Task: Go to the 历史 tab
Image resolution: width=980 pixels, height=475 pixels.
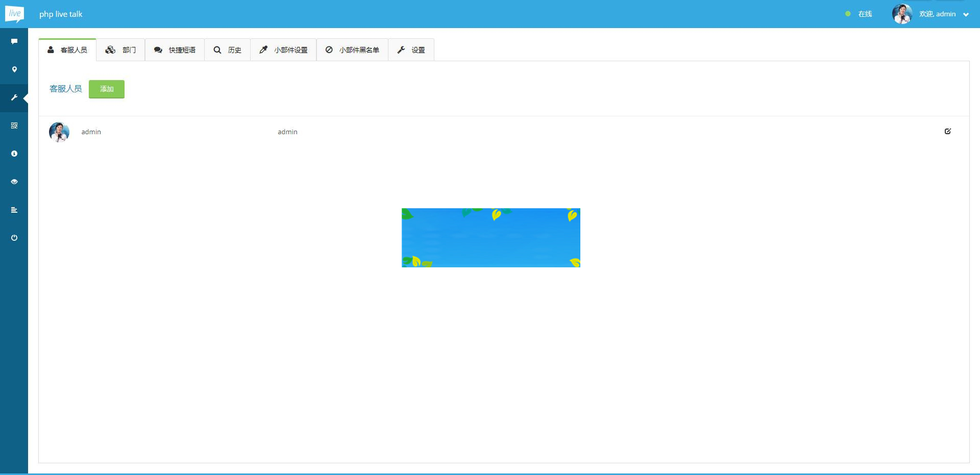Action: click(228, 50)
